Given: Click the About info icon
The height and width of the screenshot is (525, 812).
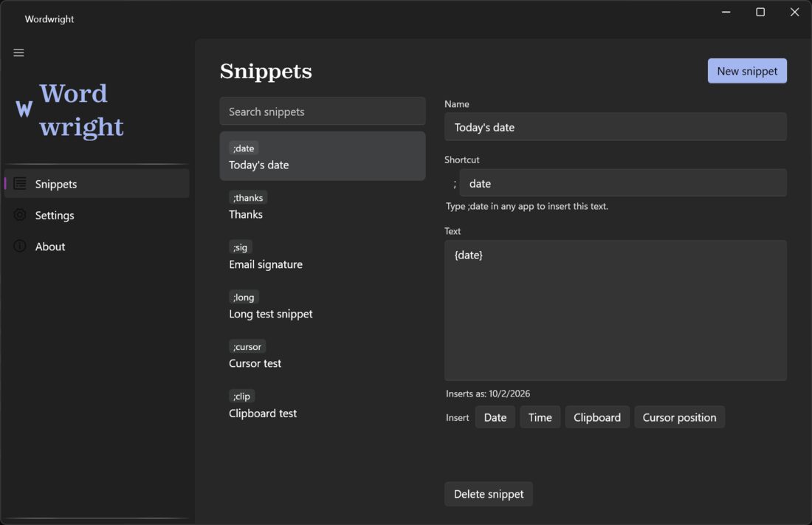Looking at the screenshot, I should coord(20,246).
